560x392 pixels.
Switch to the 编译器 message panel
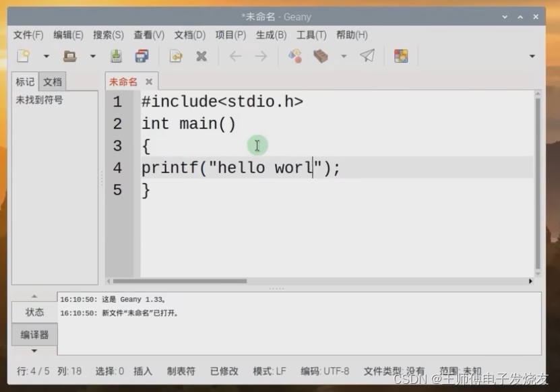[x=34, y=335]
